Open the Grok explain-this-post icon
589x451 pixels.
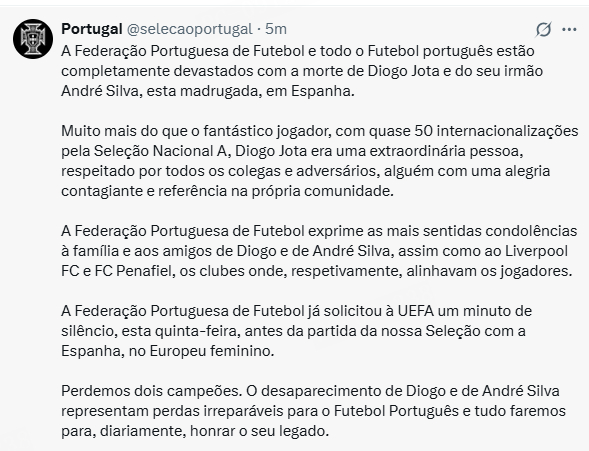click(544, 30)
